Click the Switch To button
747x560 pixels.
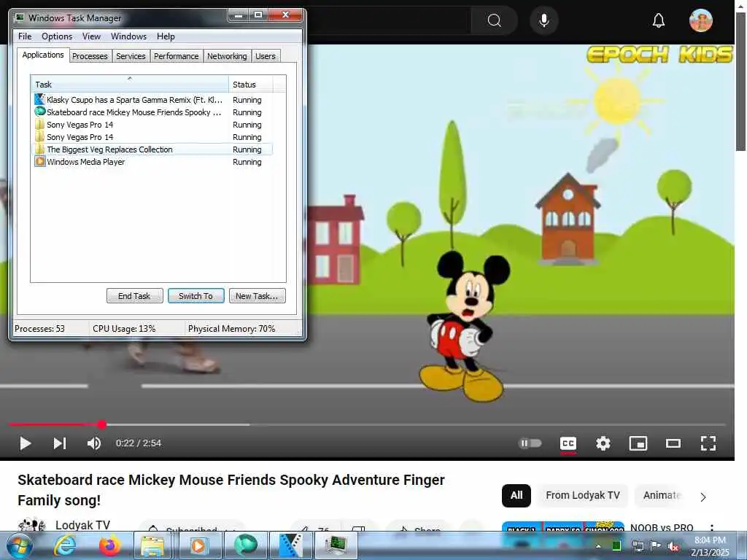tap(196, 296)
